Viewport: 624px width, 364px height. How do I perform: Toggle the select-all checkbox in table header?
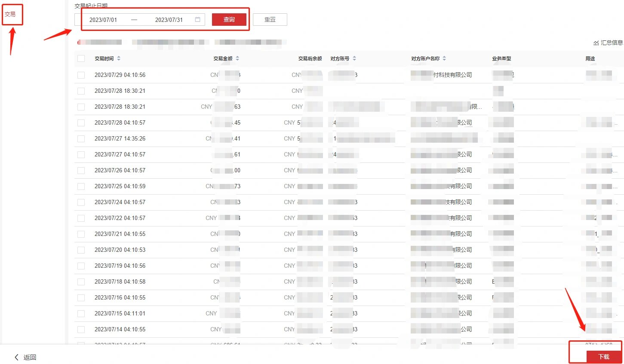coord(81,58)
